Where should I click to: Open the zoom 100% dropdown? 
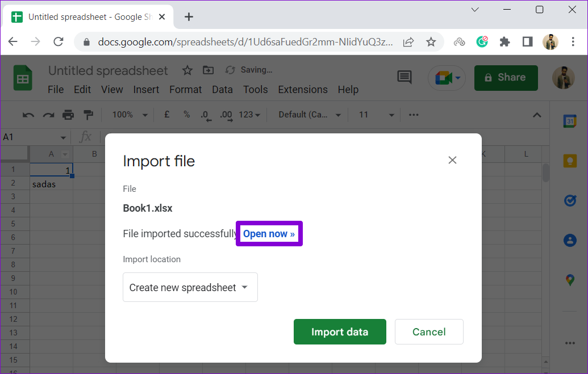pyautogui.click(x=130, y=115)
